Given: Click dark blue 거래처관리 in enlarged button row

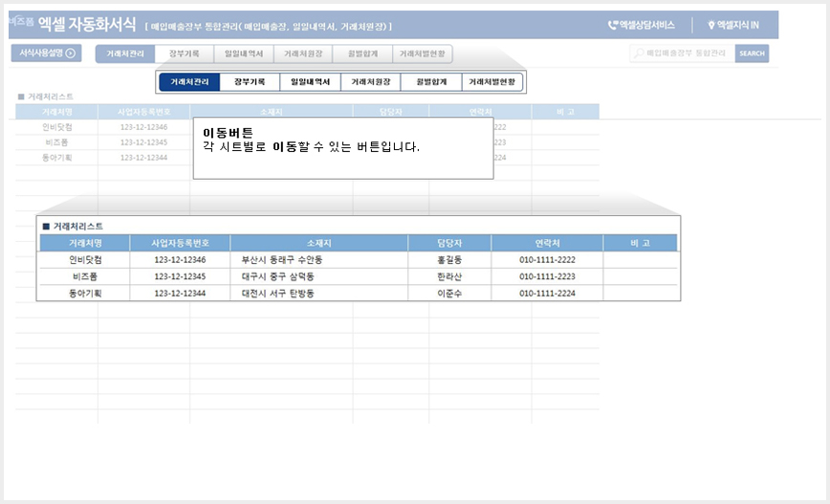Looking at the screenshot, I should [x=189, y=82].
